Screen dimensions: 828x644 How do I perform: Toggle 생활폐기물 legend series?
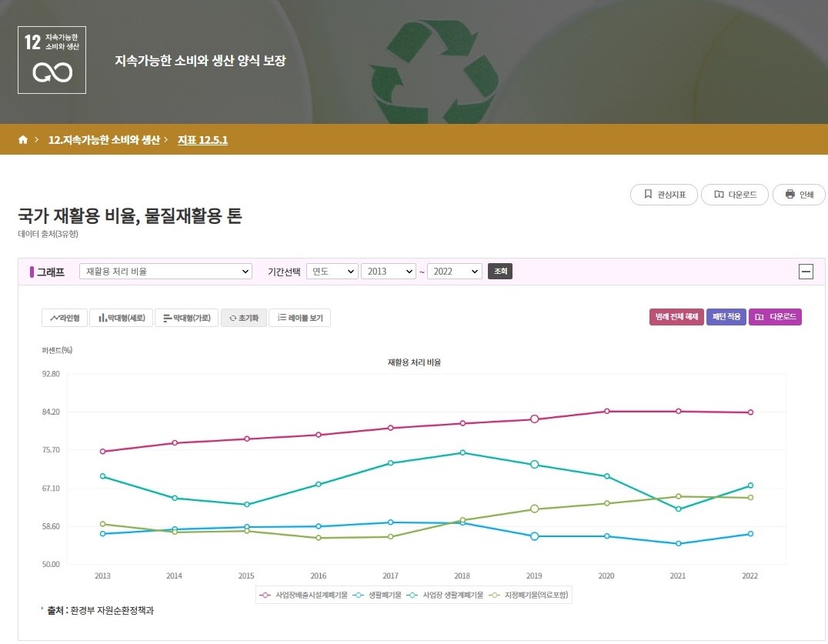379,595
